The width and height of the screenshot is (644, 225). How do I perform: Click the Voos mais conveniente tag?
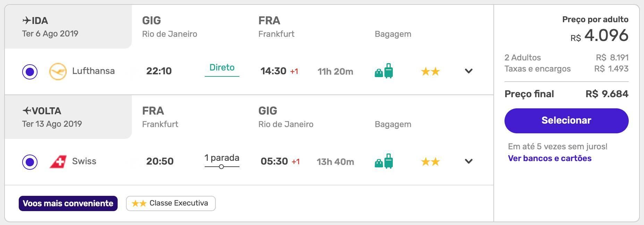point(68,203)
